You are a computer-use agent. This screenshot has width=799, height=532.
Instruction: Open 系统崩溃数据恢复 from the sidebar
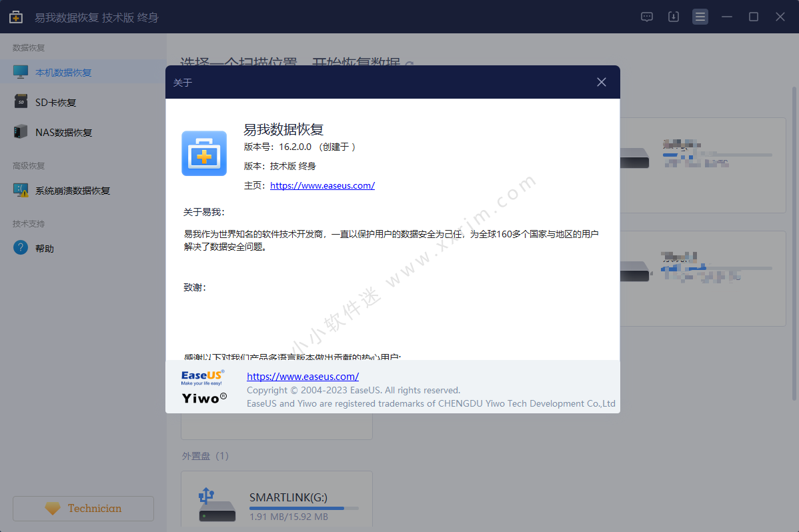[72, 191]
